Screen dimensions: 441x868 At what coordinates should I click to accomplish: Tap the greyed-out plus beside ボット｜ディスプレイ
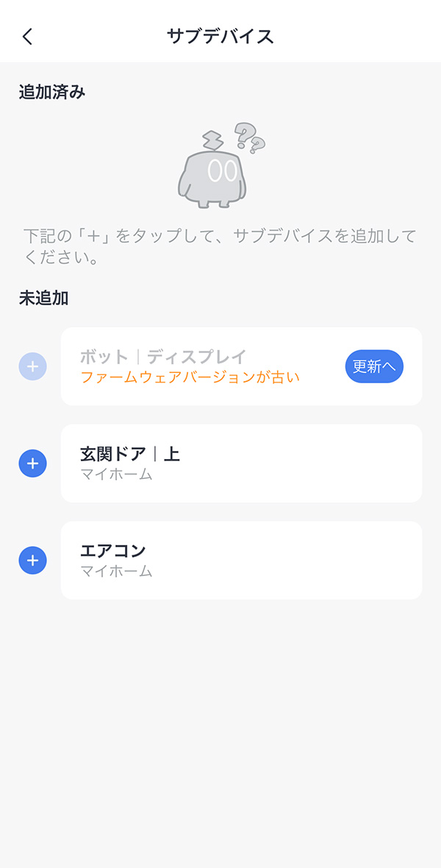point(32,366)
